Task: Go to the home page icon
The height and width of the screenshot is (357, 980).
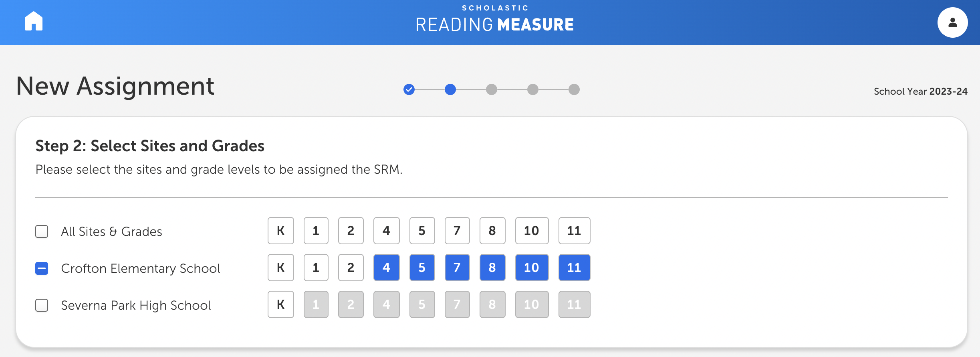Action: tap(34, 21)
